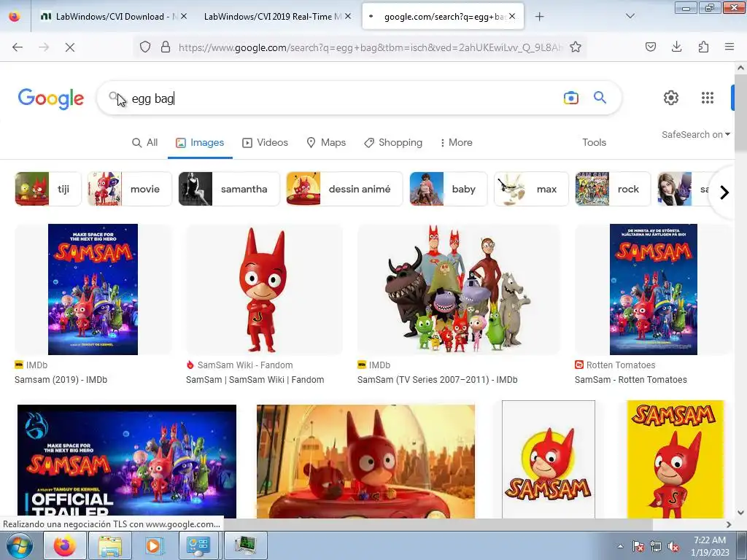Open the Tools filter button
Screen dimensions: 747x560
click(594, 142)
